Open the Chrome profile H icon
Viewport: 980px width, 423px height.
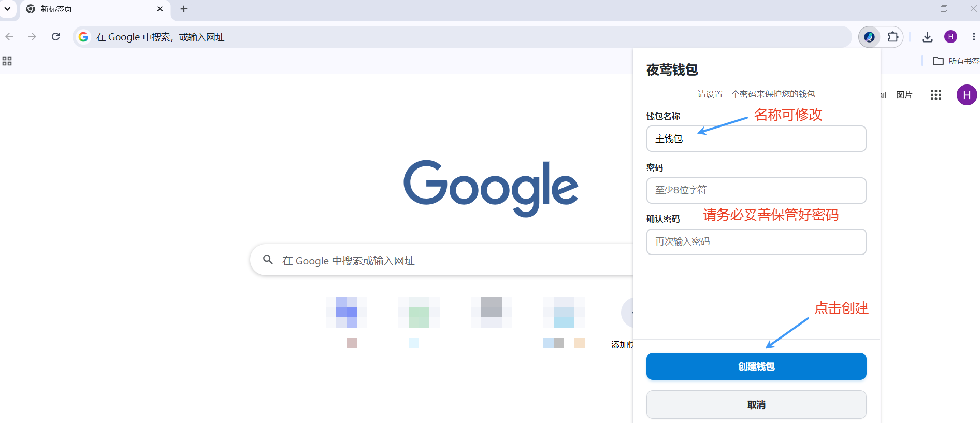[x=950, y=37]
